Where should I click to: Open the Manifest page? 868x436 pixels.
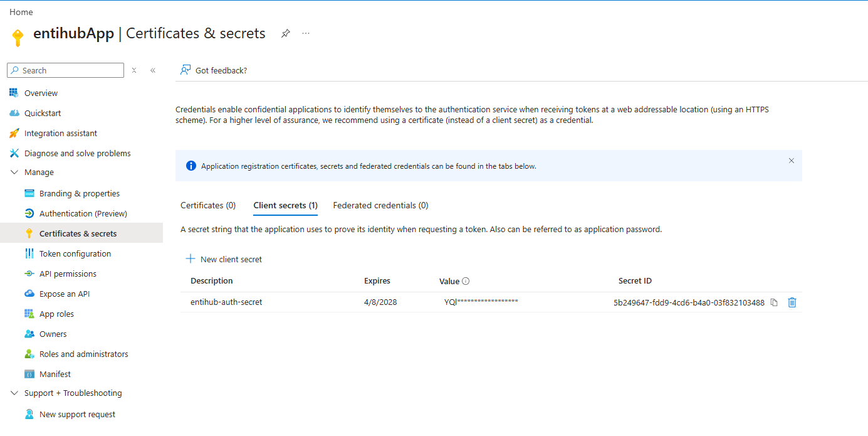click(x=55, y=374)
